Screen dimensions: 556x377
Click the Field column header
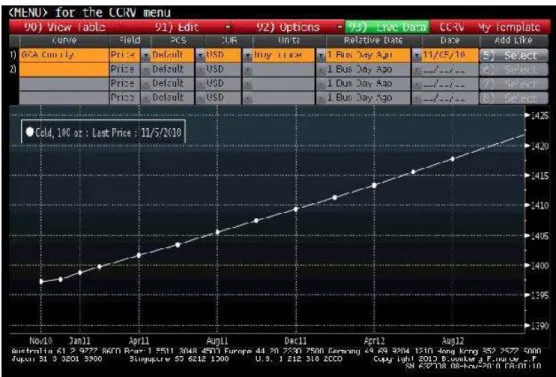pos(130,40)
